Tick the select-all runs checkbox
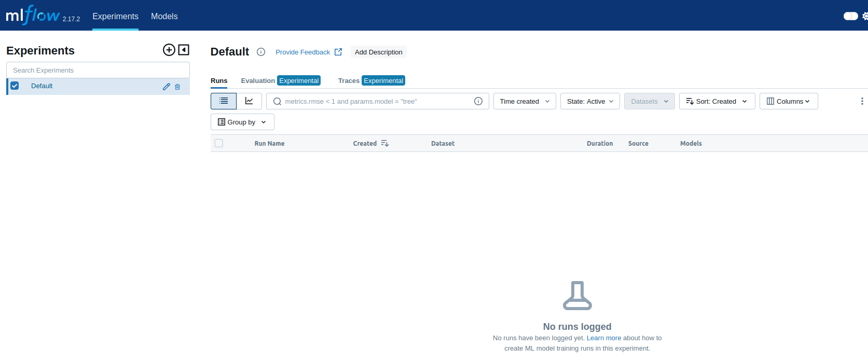Viewport: 868px width, 362px height. [x=219, y=143]
